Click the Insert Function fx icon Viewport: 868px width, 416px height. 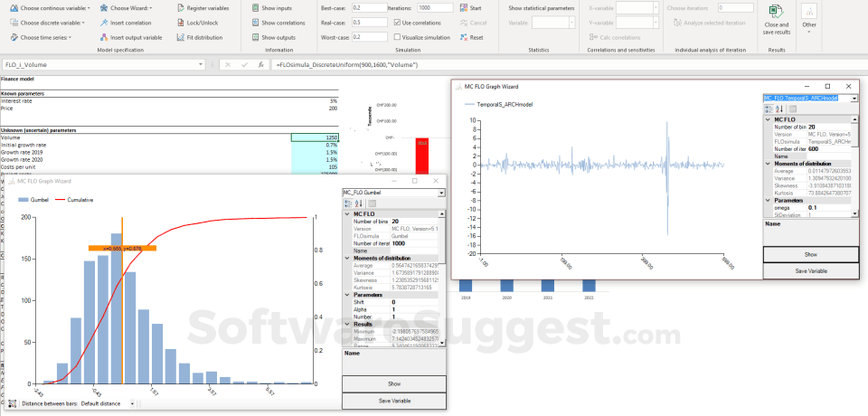(260, 65)
